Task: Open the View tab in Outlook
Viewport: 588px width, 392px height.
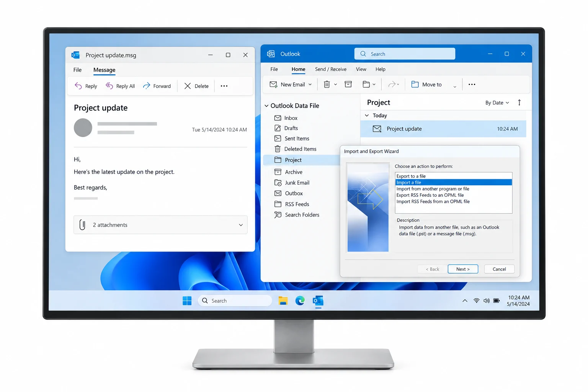Action: click(x=361, y=69)
